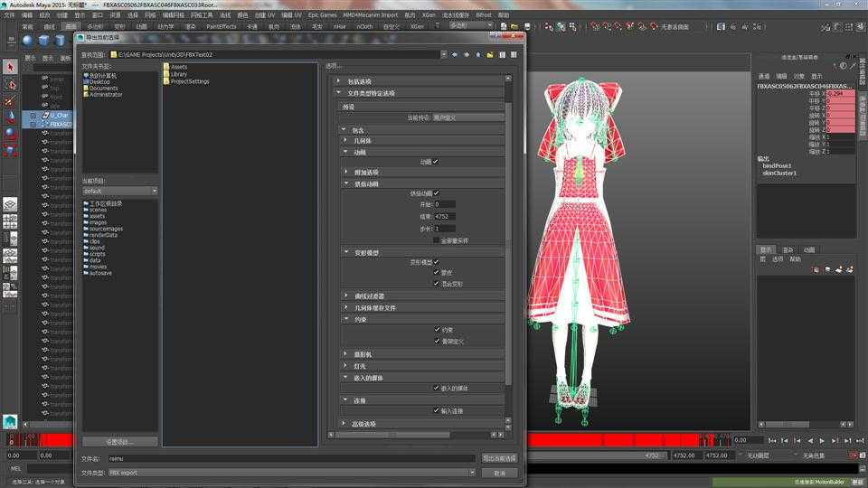Expand the 几何体 (Geometry) section
This screenshot has height=488, width=868.
(422, 141)
